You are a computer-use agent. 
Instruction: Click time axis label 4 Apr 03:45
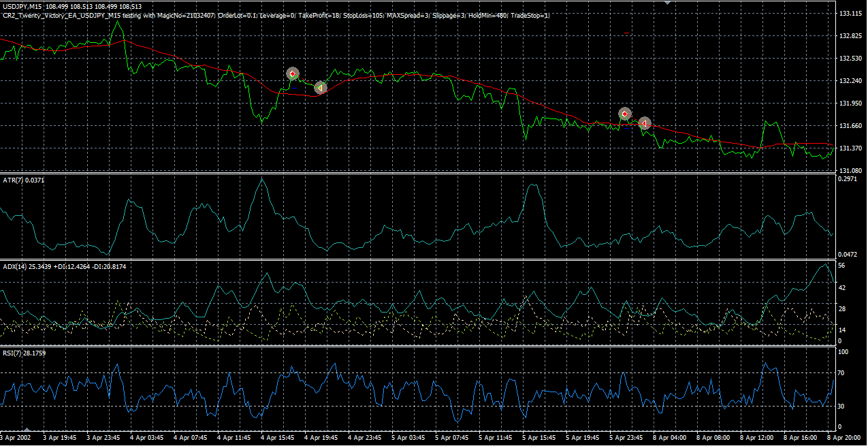[x=146, y=438]
